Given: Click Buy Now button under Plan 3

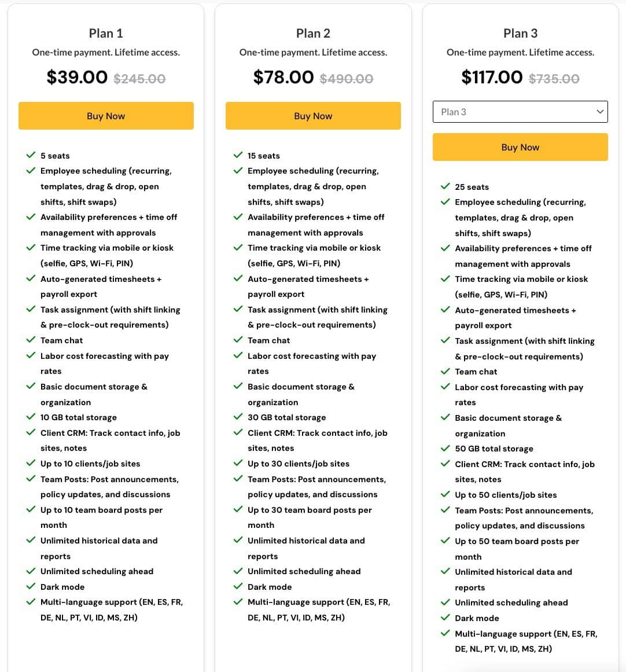Looking at the screenshot, I should click(520, 147).
